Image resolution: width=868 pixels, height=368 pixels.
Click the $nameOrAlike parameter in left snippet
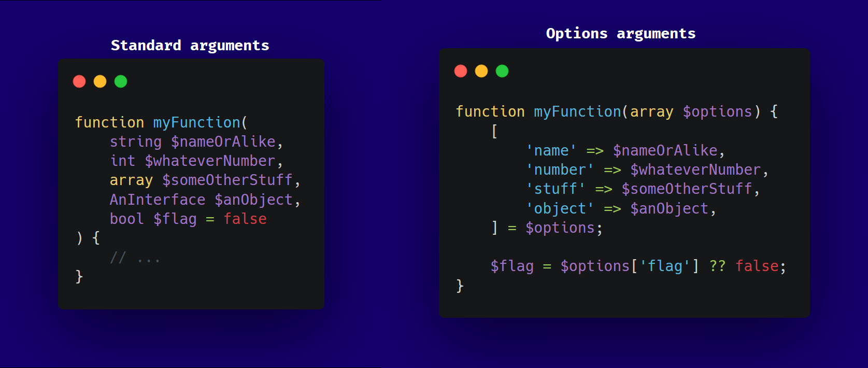pyautogui.click(x=223, y=141)
